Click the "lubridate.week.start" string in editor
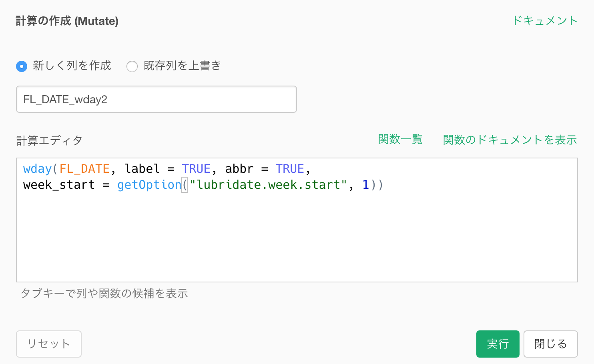 tap(268, 185)
